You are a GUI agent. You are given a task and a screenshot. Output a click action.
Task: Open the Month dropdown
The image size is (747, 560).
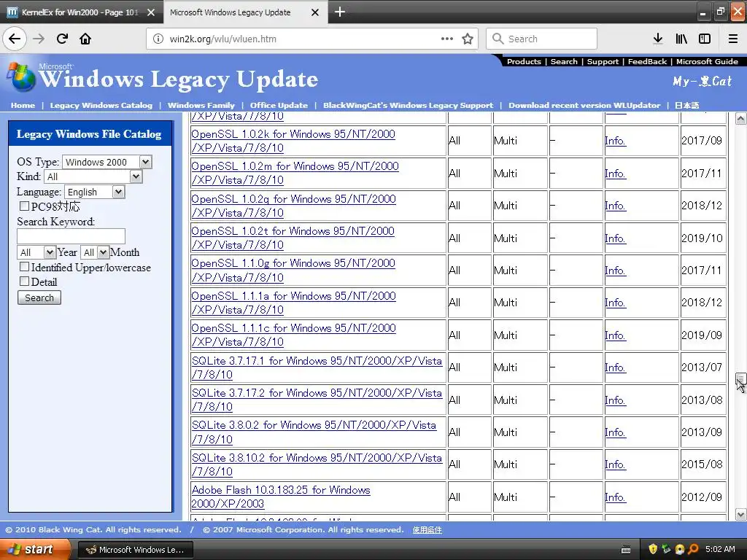click(95, 252)
